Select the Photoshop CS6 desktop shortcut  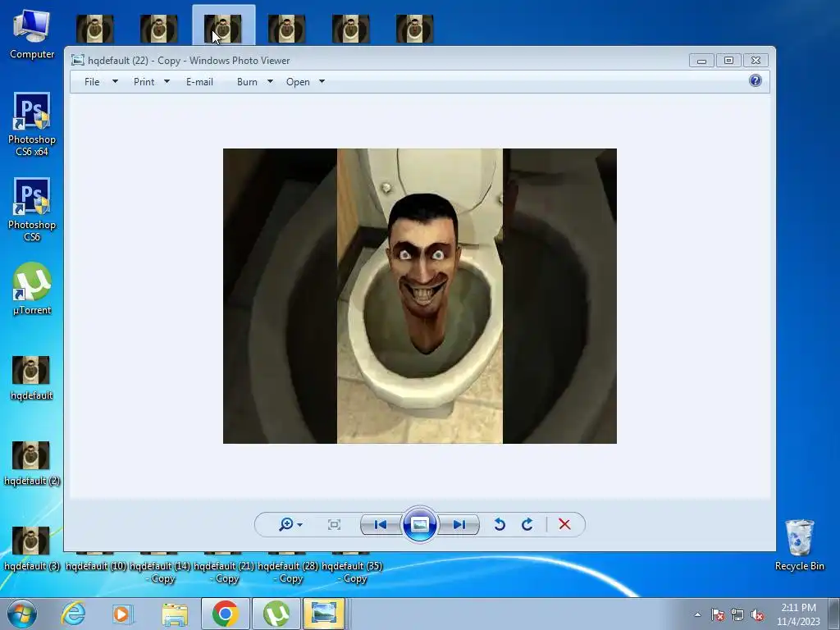coord(32,209)
